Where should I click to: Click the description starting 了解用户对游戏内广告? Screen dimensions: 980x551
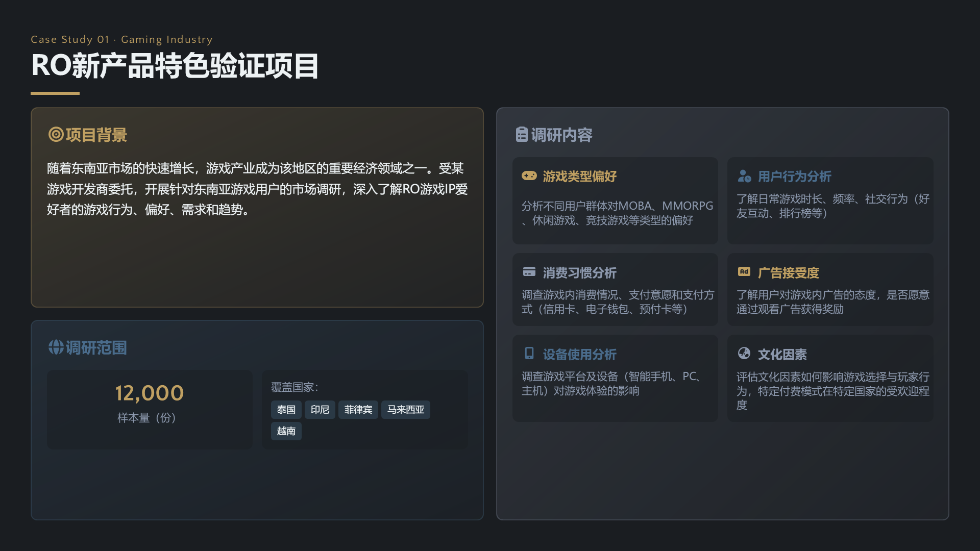832,302
